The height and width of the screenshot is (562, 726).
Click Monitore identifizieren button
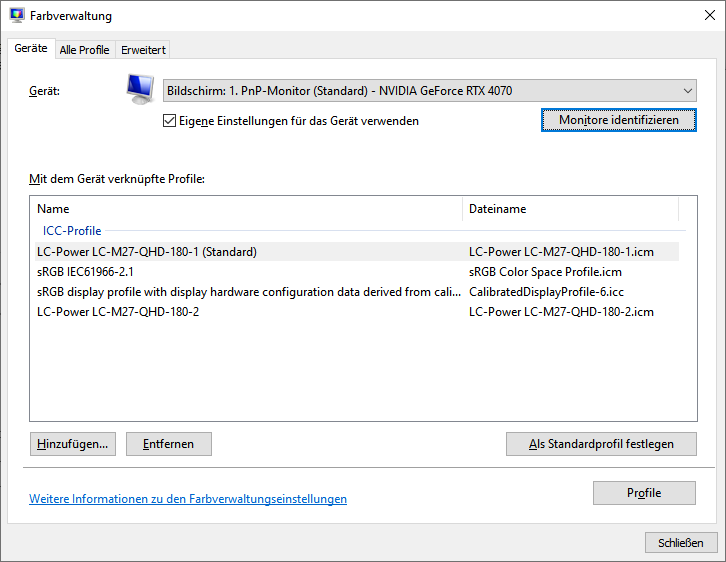(619, 120)
